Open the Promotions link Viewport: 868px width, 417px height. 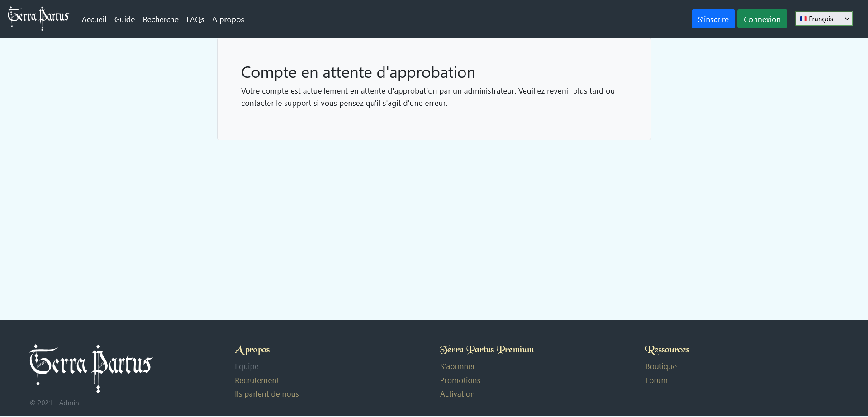click(460, 380)
